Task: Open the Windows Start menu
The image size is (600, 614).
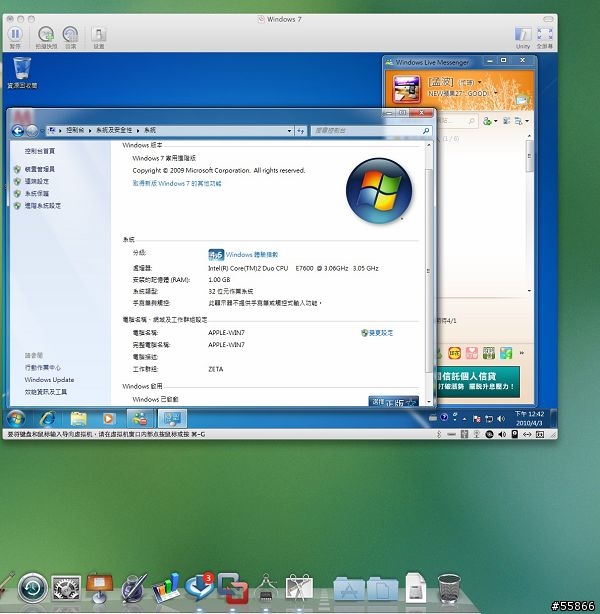Action: 16,419
